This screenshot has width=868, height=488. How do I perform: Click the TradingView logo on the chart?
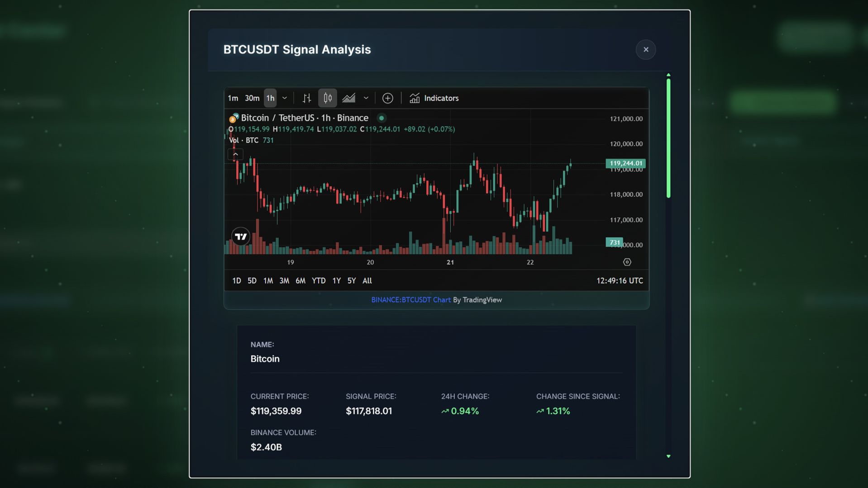click(240, 237)
